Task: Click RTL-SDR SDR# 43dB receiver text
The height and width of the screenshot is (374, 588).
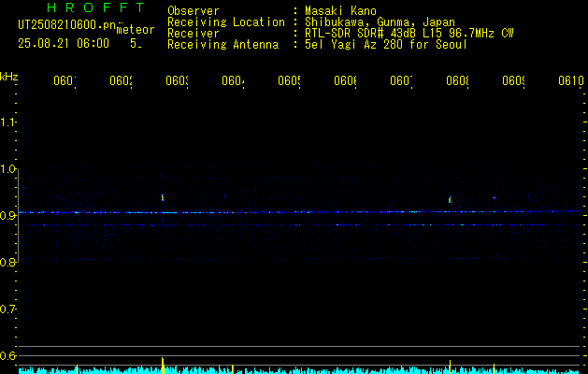Action: point(409,34)
